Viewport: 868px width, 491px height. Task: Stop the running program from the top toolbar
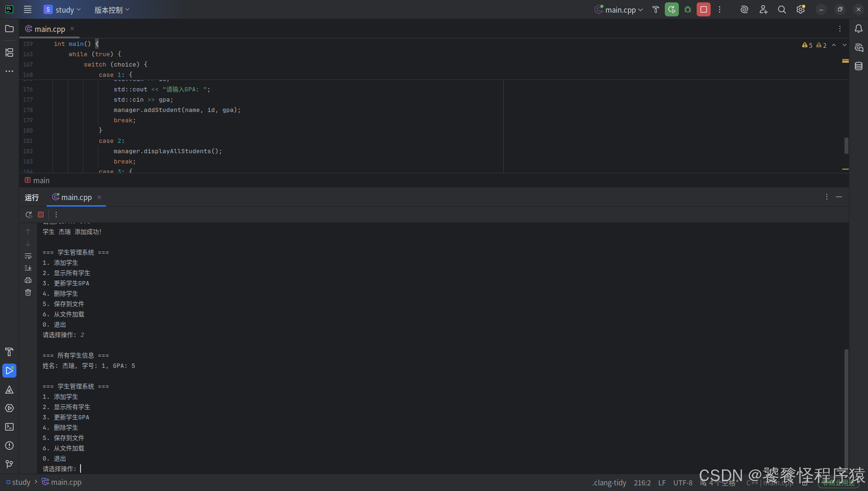pos(704,9)
